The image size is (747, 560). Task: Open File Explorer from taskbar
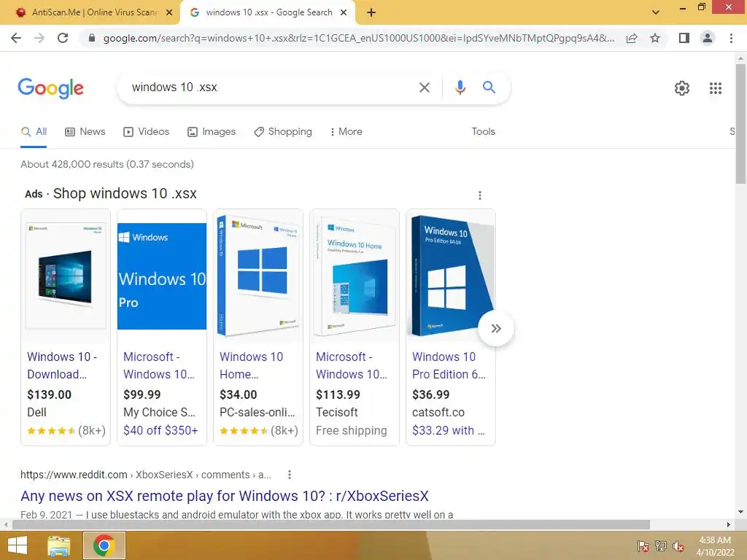click(x=58, y=545)
